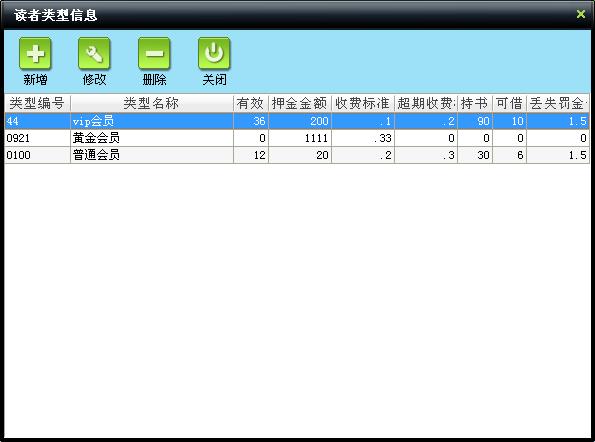Select the vip会员 row

click(x=297, y=121)
